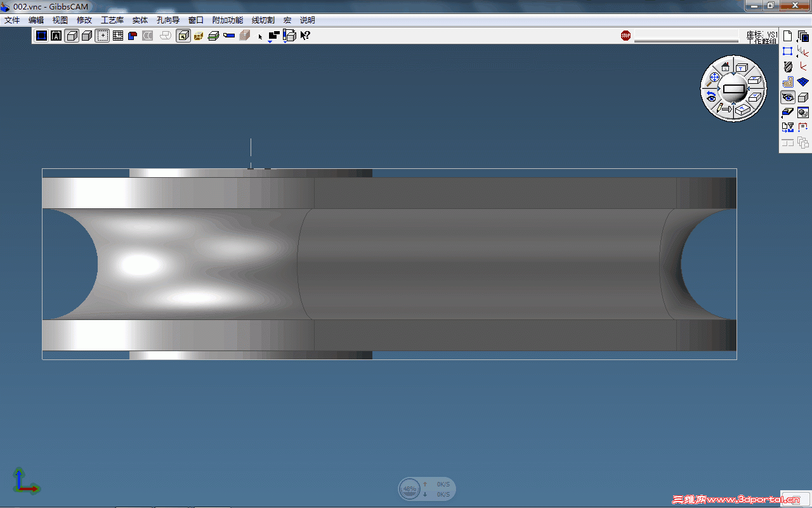Click the blue-square geometry selection icon in toolbar

coord(41,36)
